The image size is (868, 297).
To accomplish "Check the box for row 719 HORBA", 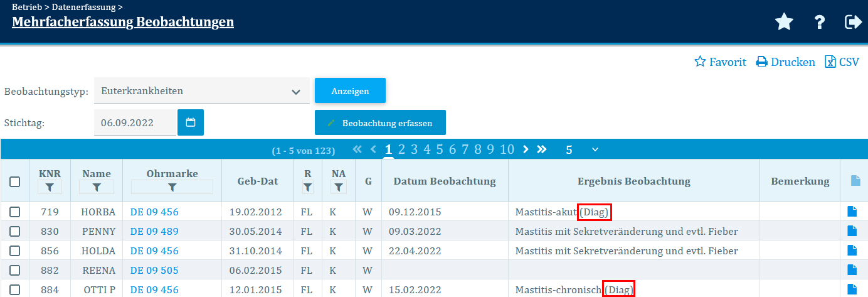I will tap(15, 212).
